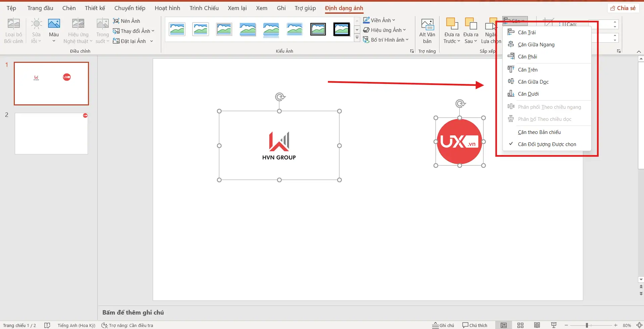Click Tiếng Anh (Hoa Kỳ) language status

77,325
